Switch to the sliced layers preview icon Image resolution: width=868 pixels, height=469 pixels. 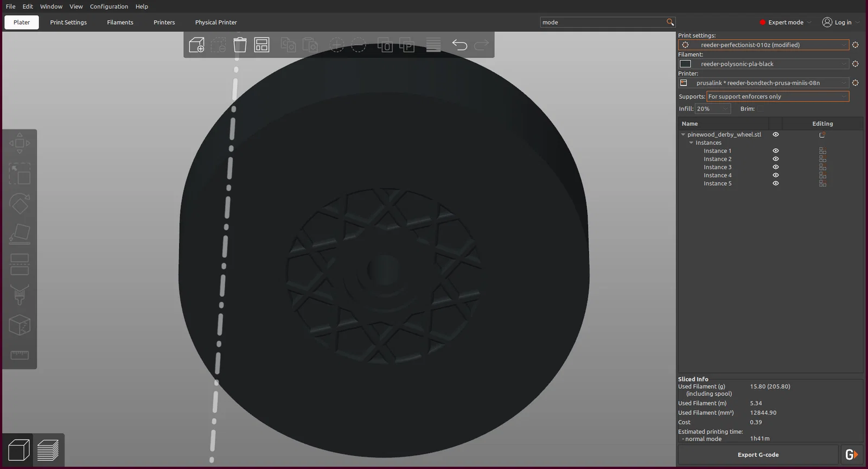[48, 450]
